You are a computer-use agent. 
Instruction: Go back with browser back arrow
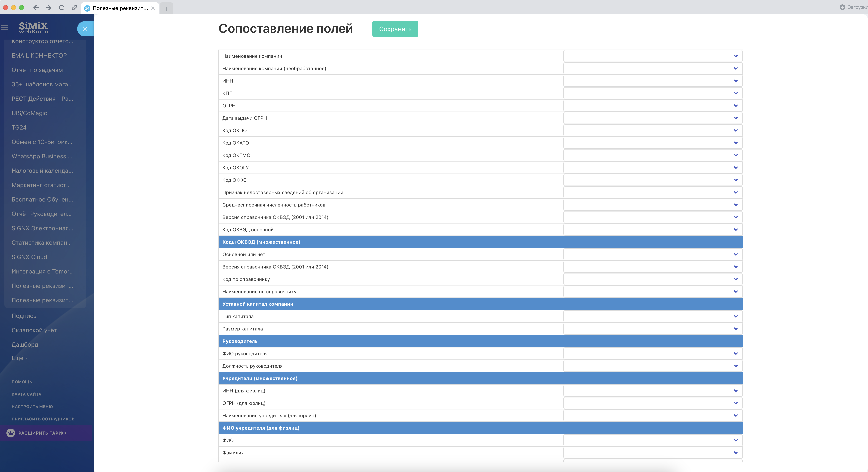coord(36,8)
